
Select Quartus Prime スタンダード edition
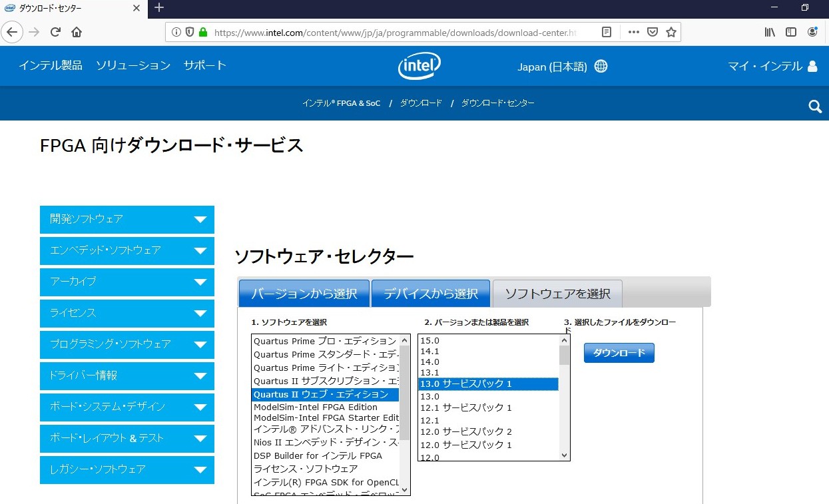point(325,354)
